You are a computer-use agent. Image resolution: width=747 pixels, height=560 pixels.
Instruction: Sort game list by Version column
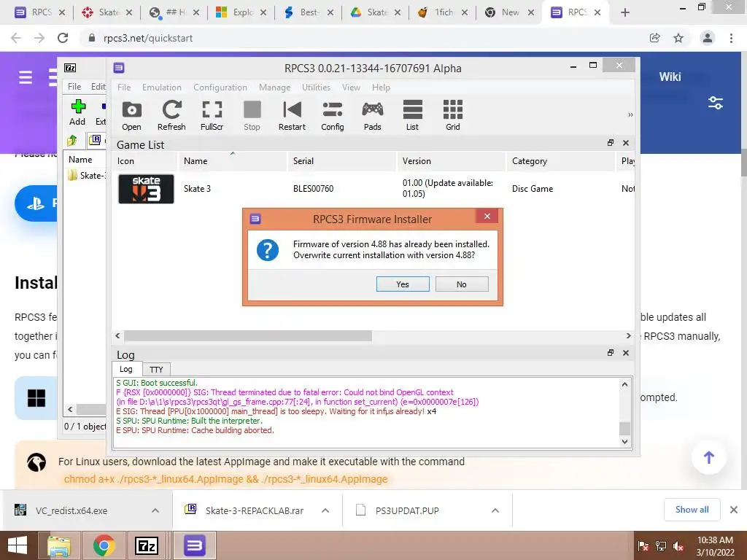click(451, 161)
